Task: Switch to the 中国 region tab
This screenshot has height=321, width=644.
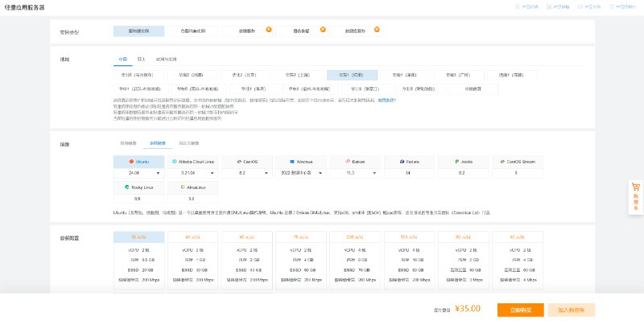Action: [123, 59]
